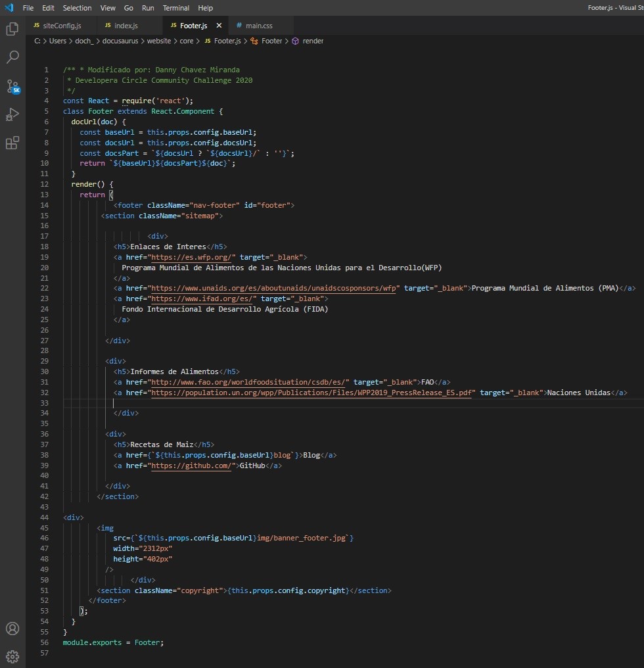
Task: Open the Terminal menu
Action: (176, 8)
